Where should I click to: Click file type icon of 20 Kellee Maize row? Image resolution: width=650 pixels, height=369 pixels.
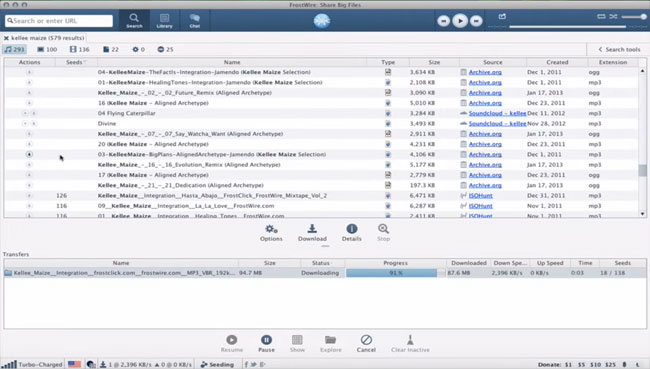388,144
